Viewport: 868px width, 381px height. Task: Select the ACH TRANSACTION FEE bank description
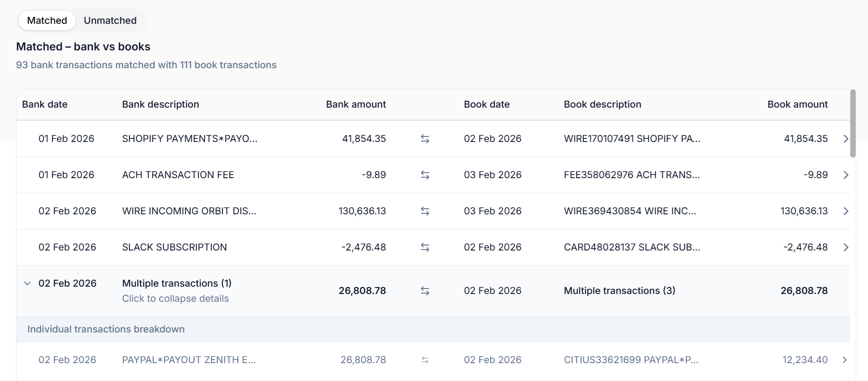(178, 175)
